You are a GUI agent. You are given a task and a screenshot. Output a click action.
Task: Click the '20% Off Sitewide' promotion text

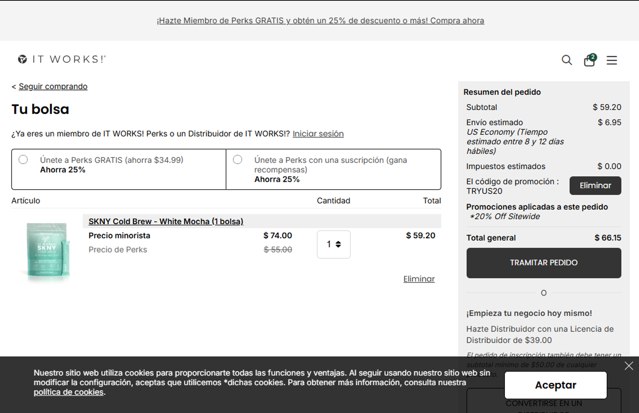point(505,216)
